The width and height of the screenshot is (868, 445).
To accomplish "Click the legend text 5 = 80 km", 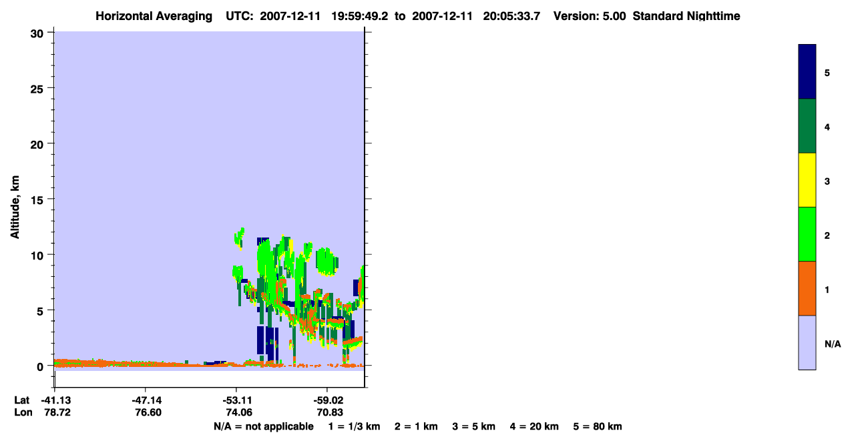I will pos(598,427).
